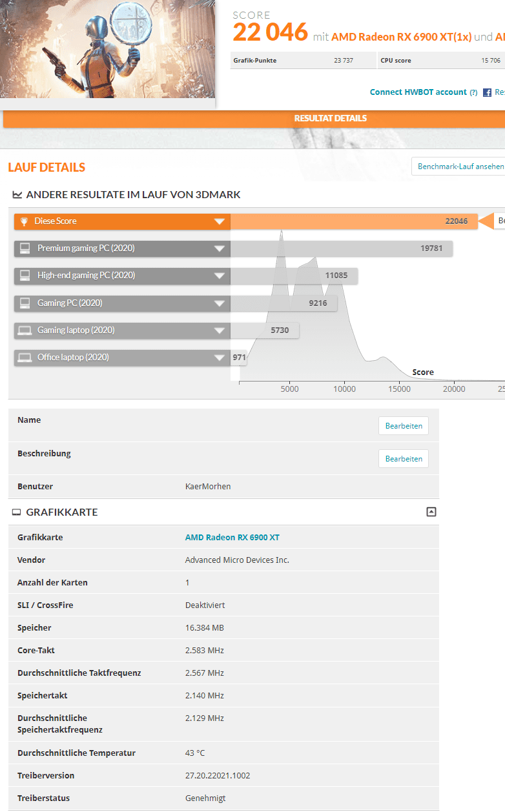505x812 pixels.
Task: Click the 22 046 total score number
Action: click(x=270, y=32)
